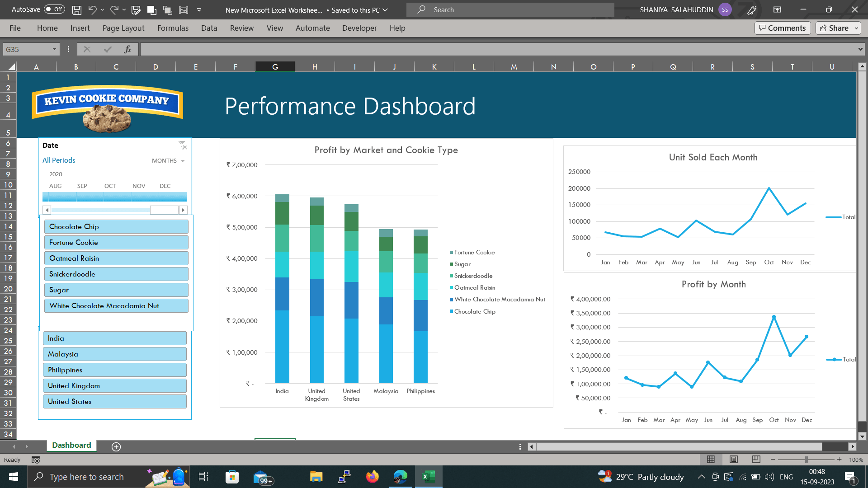The image size is (868, 488).
Task: Open the MONTHS time level dropdown
Action: point(169,161)
